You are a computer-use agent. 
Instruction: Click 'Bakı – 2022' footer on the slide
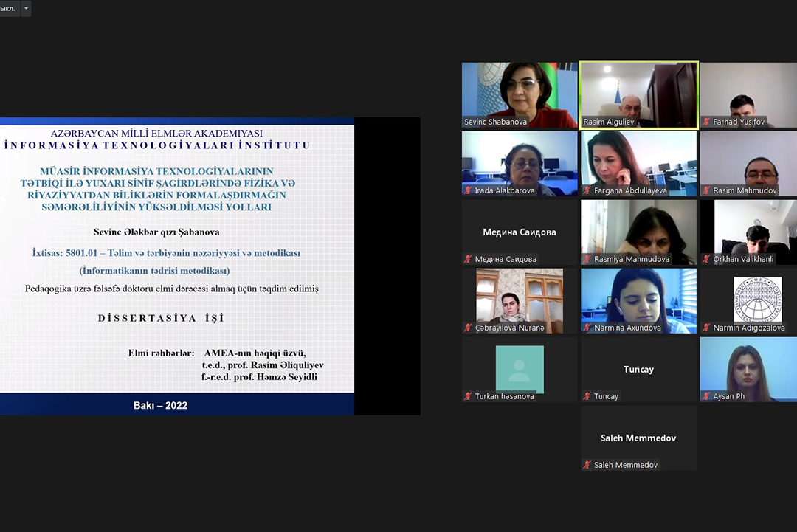[x=160, y=405]
